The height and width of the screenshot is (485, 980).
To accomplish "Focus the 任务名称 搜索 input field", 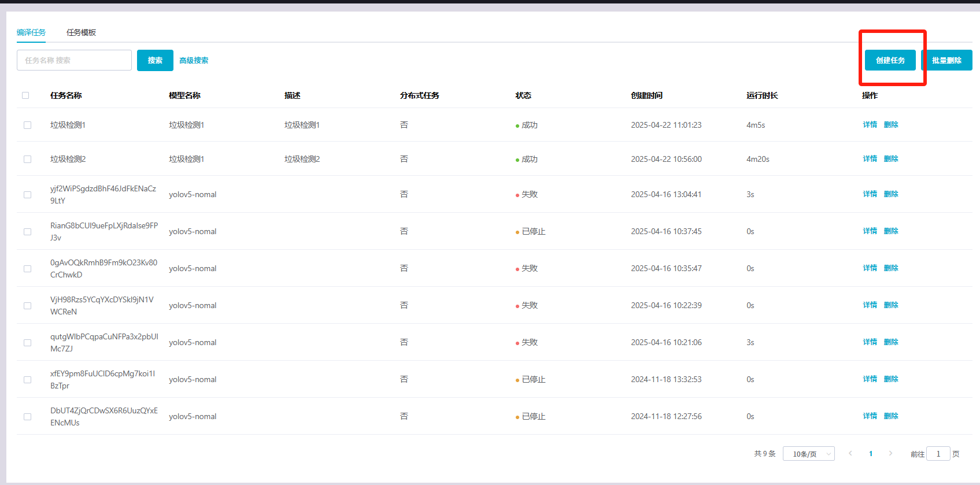I will pos(74,60).
